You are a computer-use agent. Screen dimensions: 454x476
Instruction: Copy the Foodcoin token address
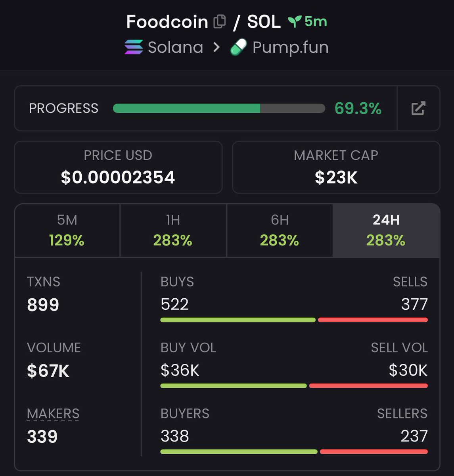(219, 21)
